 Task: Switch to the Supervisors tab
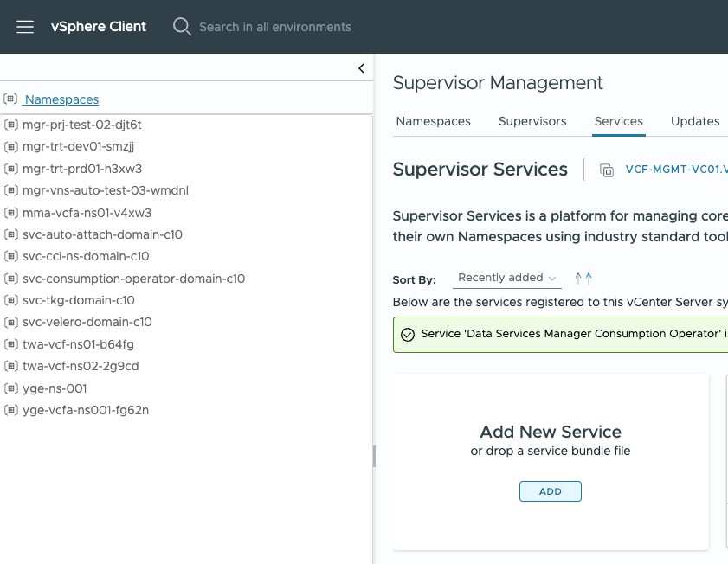(532, 121)
